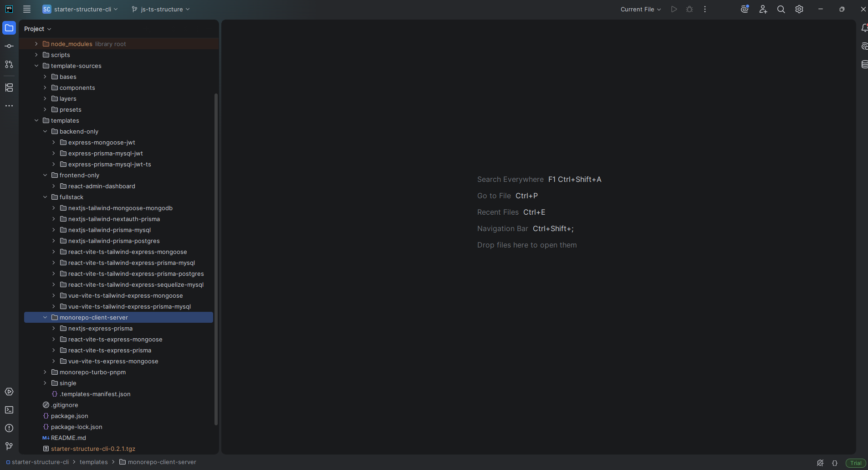
Task: Open the IDE Settings gear
Action: (x=799, y=9)
